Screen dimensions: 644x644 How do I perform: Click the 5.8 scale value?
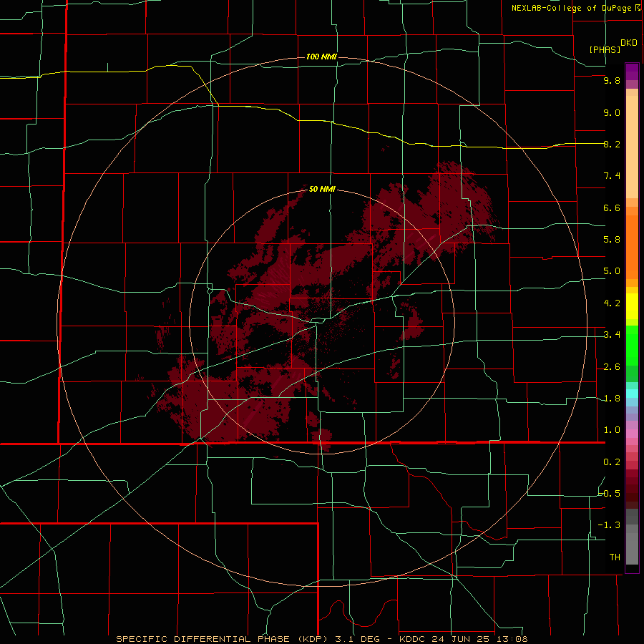tap(612, 240)
